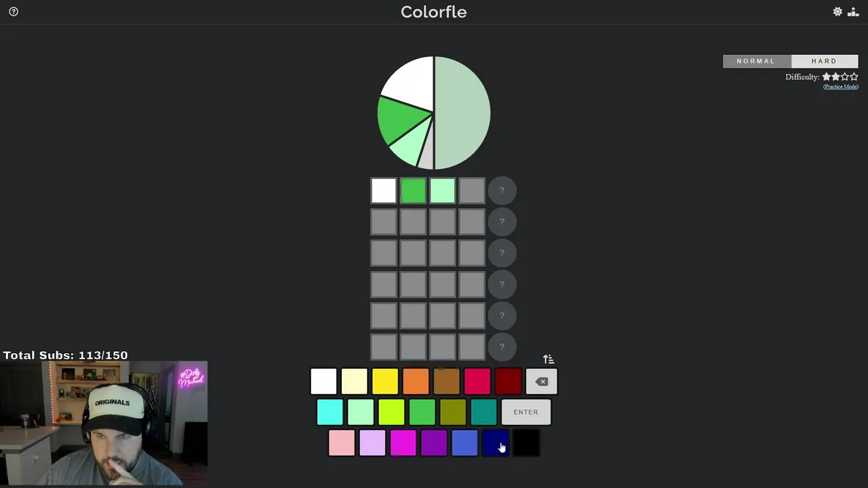Select the orange color swatch

(x=416, y=382)
